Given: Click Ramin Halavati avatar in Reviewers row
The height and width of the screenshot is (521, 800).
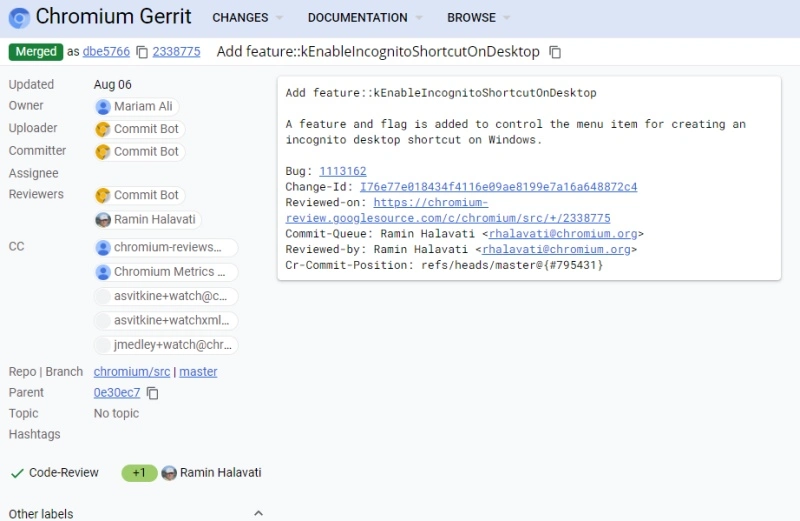Looking at the screenshot, I should coord(103,220).
